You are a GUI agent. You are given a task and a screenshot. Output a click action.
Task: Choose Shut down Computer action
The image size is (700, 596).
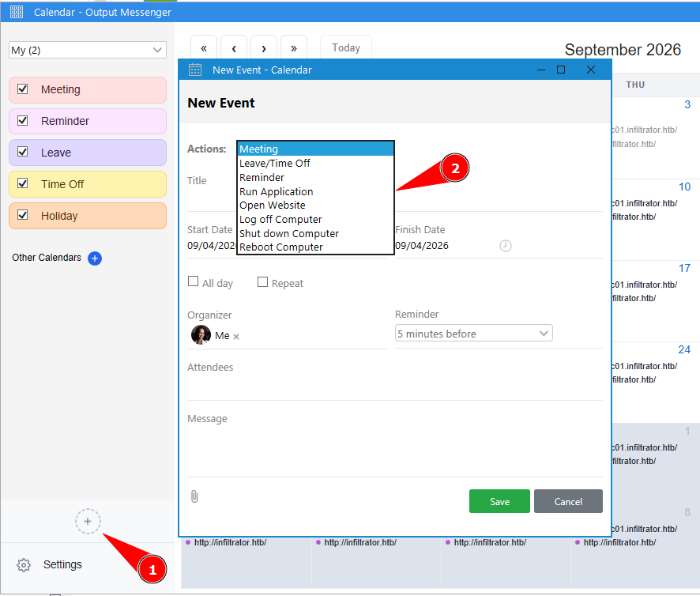click(x=315, y=234)
